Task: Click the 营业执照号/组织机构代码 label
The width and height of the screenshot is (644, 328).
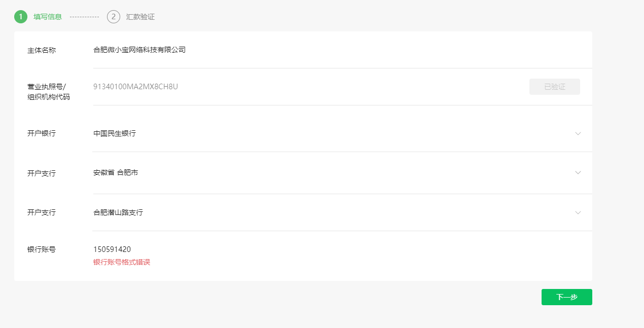Action: click(x=49, y=92)
